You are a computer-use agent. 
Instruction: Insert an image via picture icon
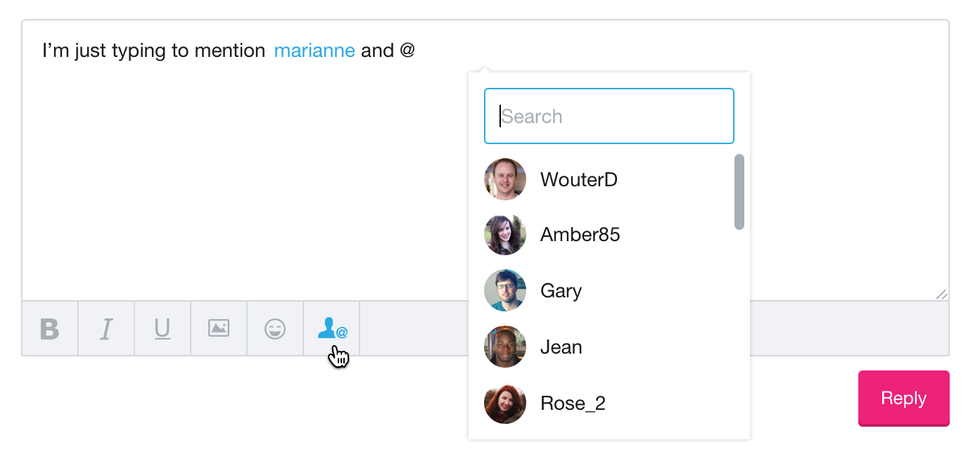219,328
